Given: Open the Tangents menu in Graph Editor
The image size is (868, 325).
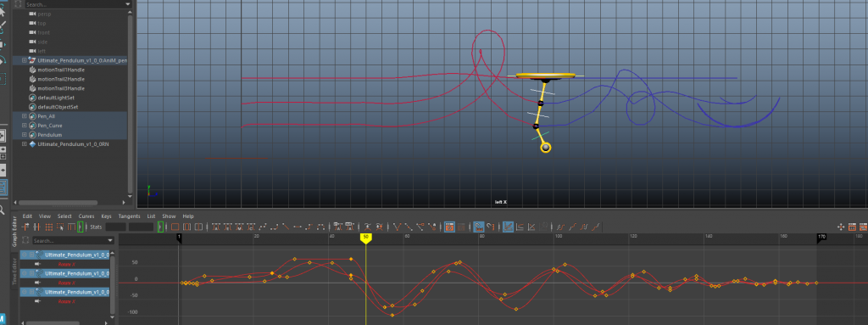Looking at the screenshot, I should (129, 216).
